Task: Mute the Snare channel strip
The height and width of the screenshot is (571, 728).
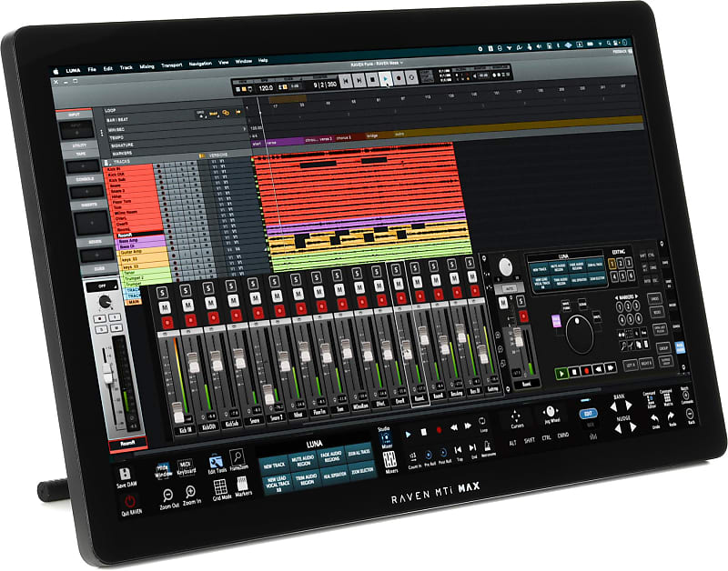Action: [255, 296]
